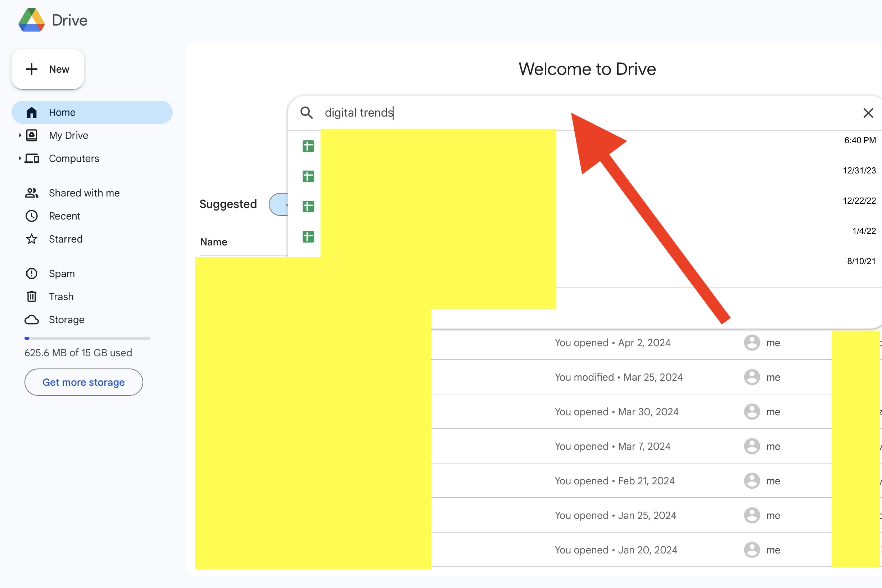Image resolution: width=882 pixels, height=588 pixels.
Task: Click the owner avatar in the Apr 2 row
Action: (752, 343)
